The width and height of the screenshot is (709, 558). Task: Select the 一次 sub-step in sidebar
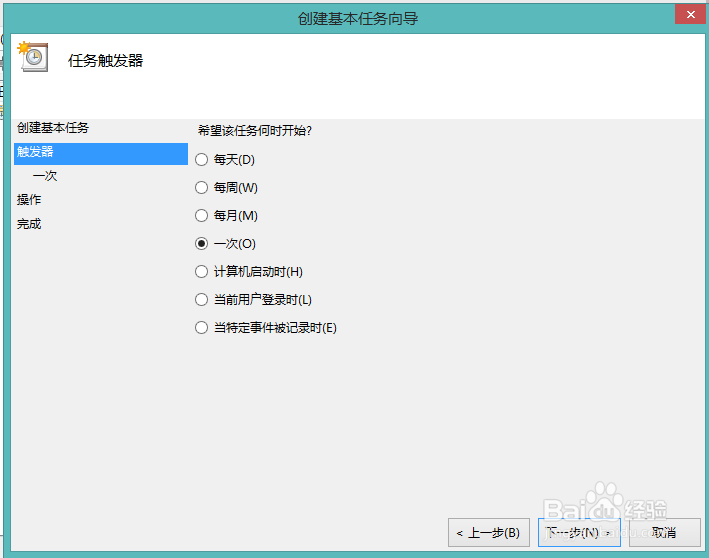(x=45, y=176)
